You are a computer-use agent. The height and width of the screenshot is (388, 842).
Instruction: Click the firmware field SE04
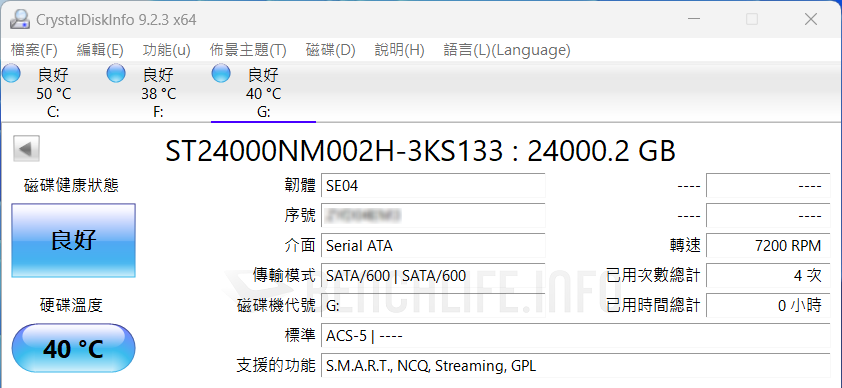point(433,186)
